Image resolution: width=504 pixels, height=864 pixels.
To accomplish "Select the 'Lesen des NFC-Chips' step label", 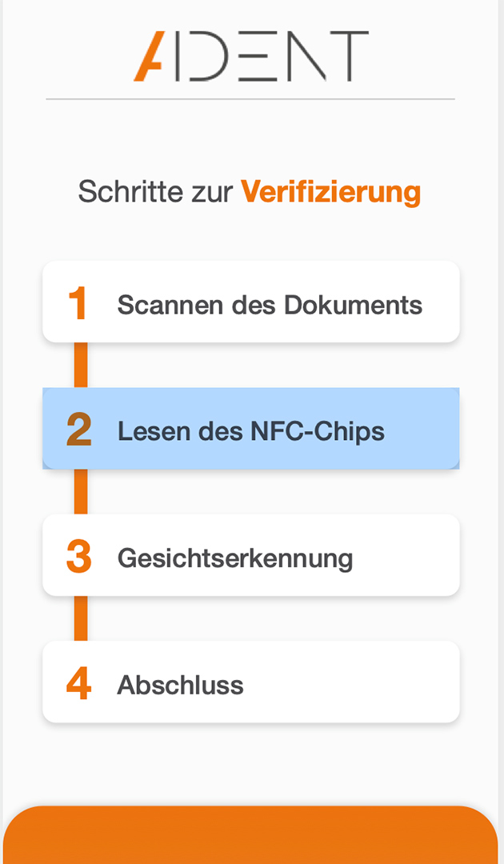I will point(251,431).
